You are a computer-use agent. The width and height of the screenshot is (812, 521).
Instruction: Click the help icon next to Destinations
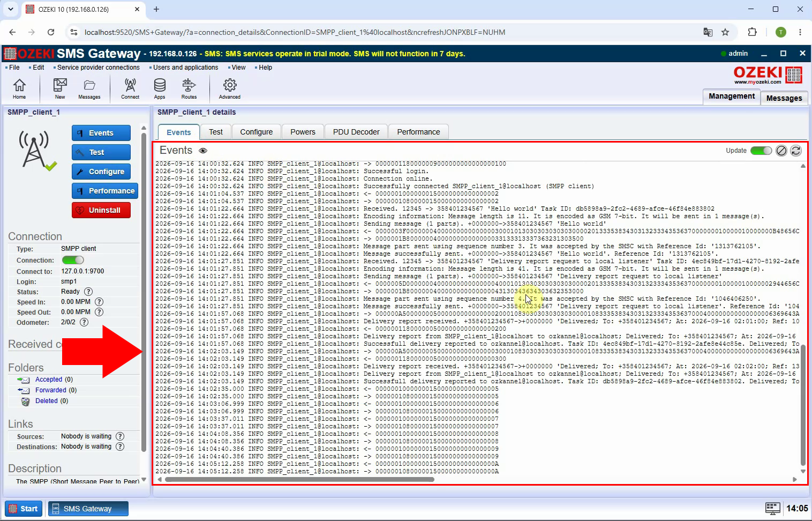120,446
